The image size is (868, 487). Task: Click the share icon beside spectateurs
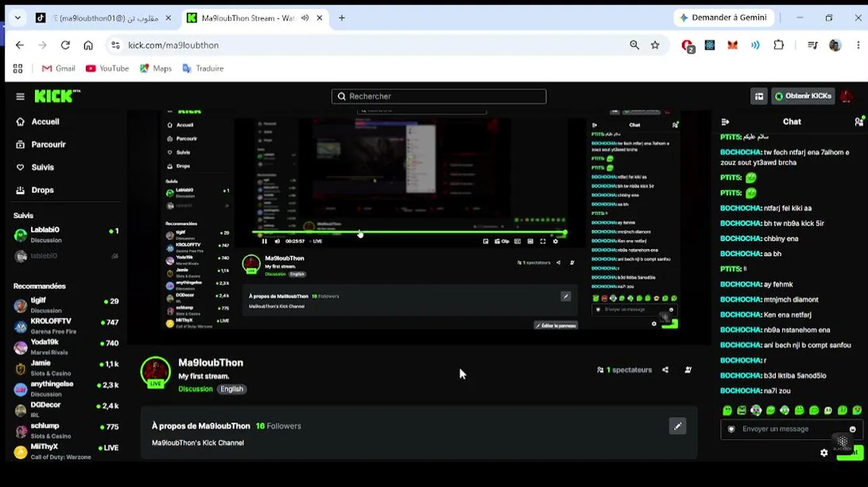pyautogui.click(x=666, y=370)
